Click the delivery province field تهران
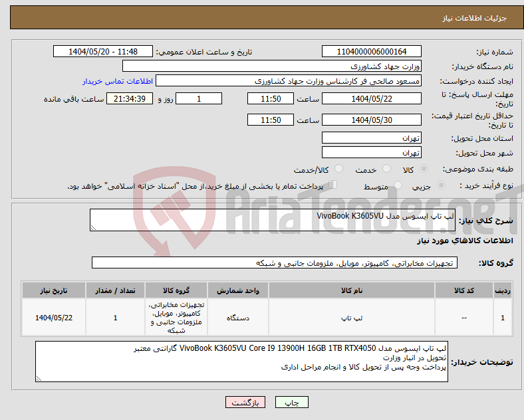 371,138
